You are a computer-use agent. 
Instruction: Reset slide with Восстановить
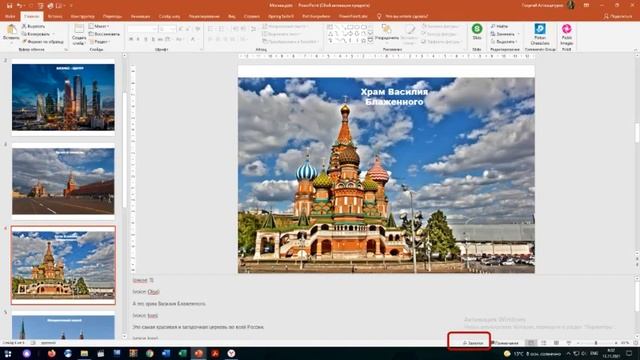pyautogui.click(x=104, y=34)
